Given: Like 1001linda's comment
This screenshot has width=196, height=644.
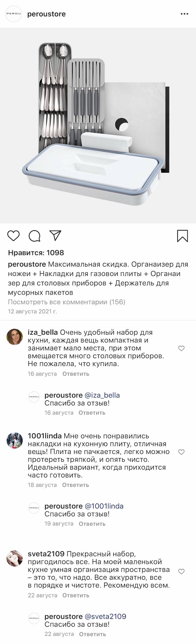Looking at the screenshot, I should (x=181, y=452).
